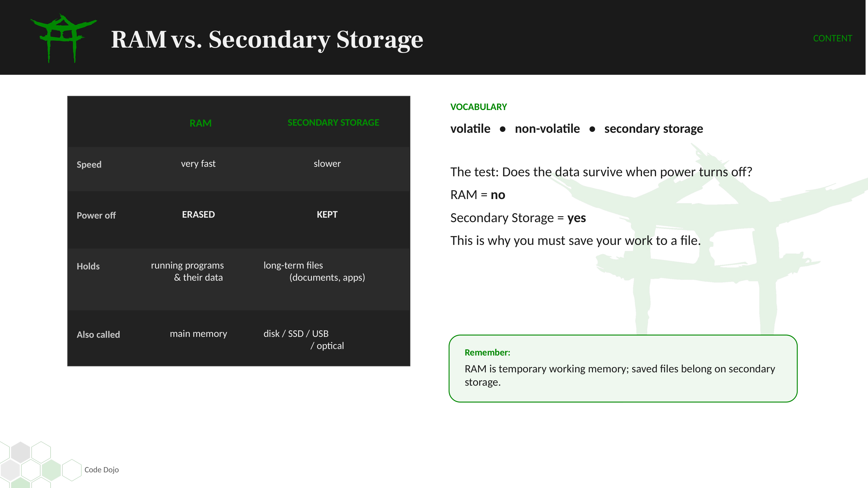Screen dimensions: 868x488
Task: Click the Speed row label
Action: 89,164
